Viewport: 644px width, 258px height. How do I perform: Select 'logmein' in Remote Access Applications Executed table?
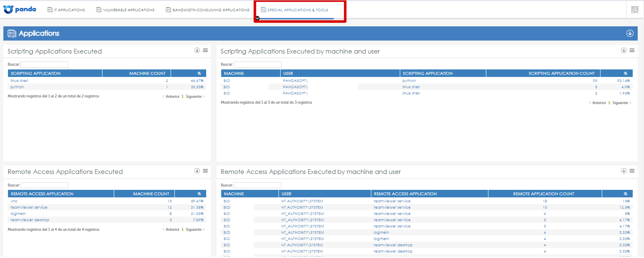[x=18, y=214]
